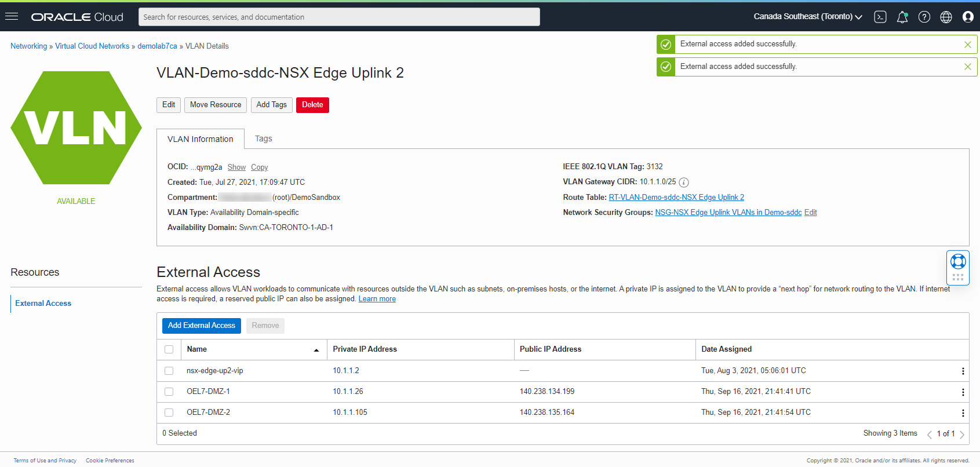This screenshot has height=467, width=980.
Task: Open the Canada Southeast (Toronto) region dropdown
Action: click(x=808, y=17)
